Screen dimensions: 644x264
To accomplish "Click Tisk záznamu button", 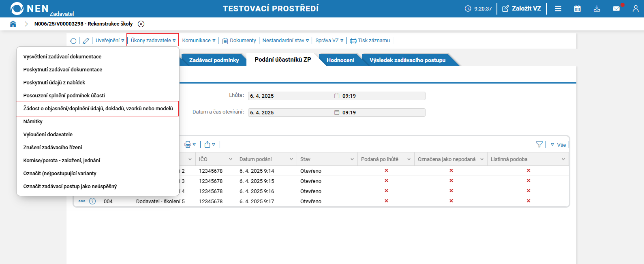I will click(370, 41).
